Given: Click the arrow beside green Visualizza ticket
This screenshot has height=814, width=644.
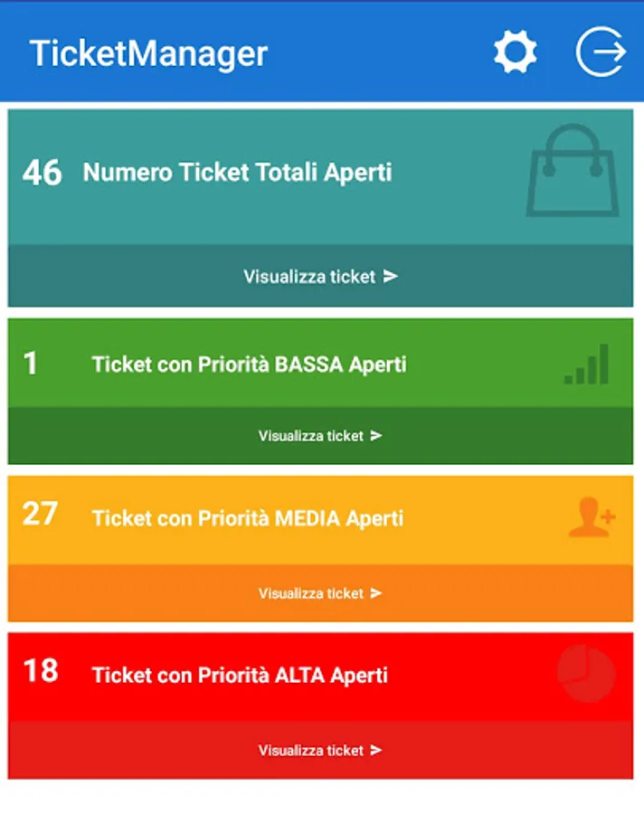Looking at the screenshot, I should pos(376,436).
